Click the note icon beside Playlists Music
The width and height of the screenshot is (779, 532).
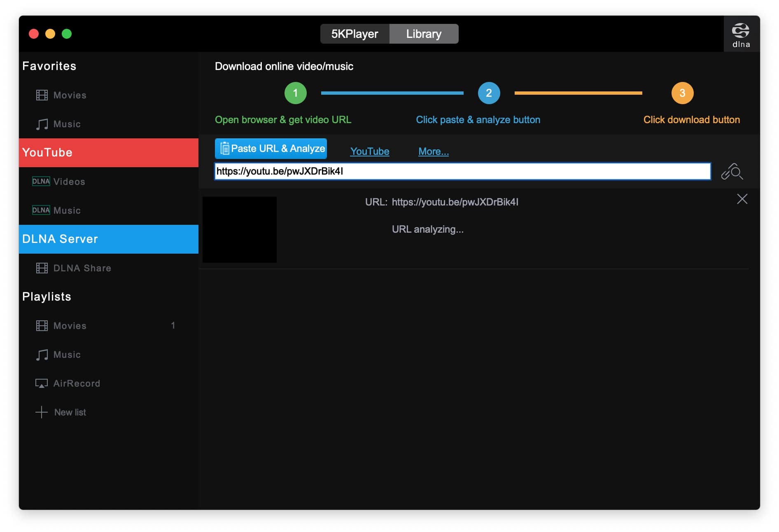[x=42, y=355]
